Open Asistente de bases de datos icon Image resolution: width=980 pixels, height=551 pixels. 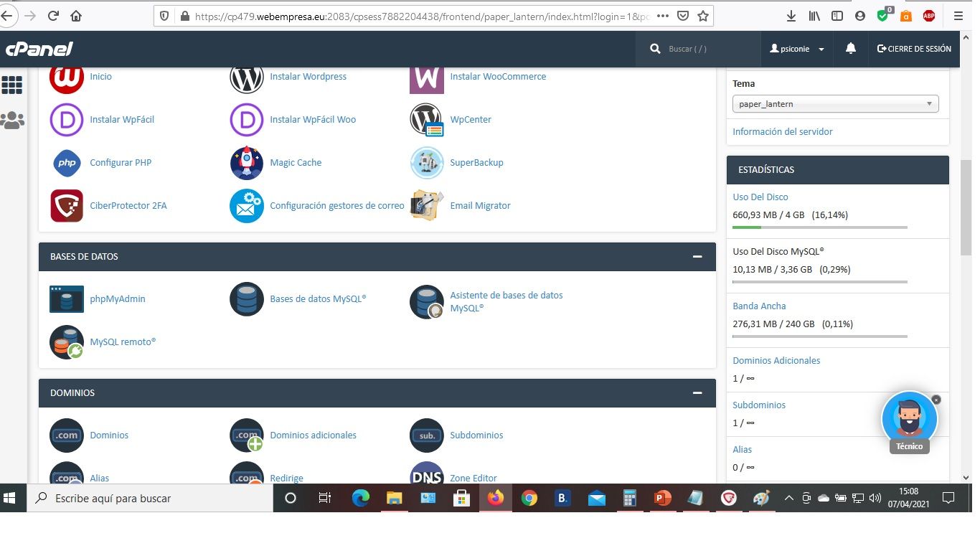click(x=427, y=302)
